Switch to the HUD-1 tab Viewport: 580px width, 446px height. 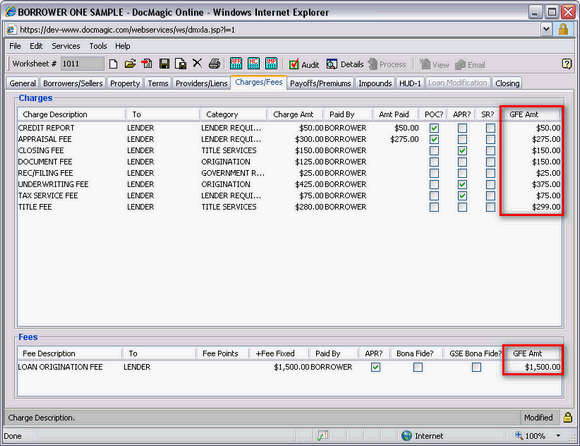tap(410, 83)
